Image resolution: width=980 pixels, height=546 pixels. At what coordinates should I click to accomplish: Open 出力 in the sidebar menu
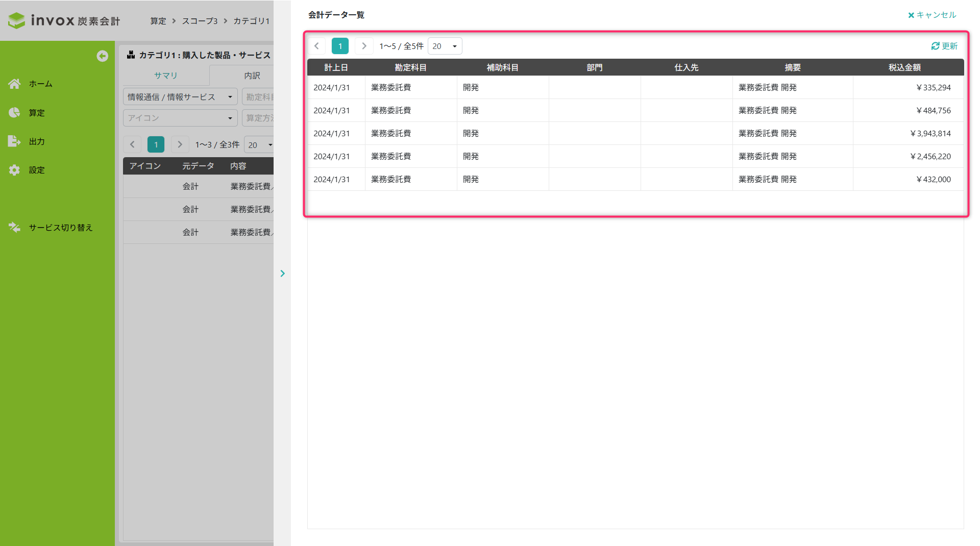37,141
